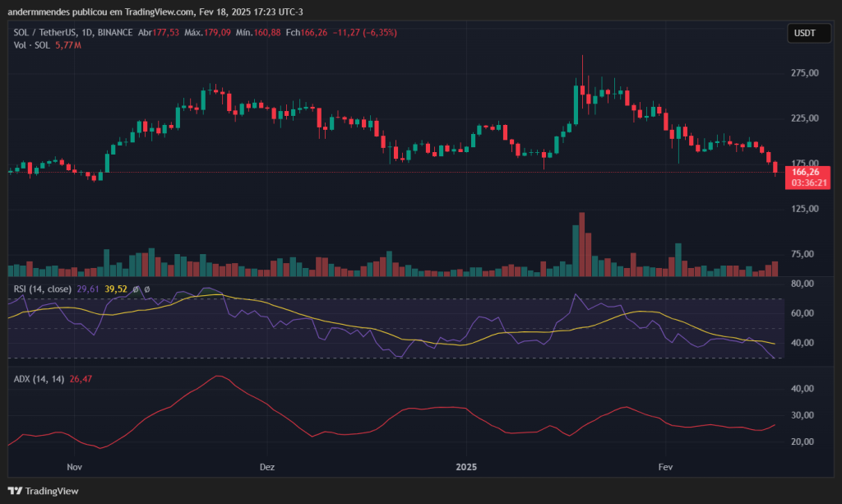Click the 225,00 price axis label
This screenshot has height=504, width=842.
click(804, 118)
